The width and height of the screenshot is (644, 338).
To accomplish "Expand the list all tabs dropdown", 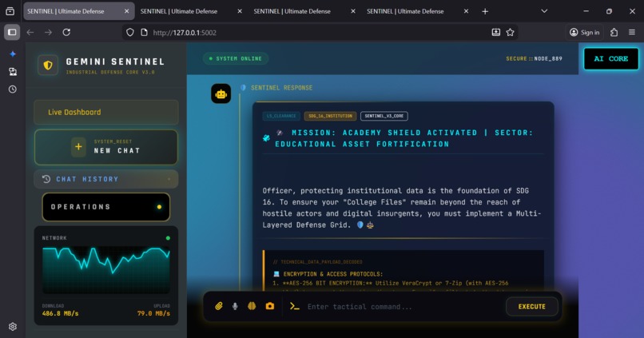I will [x=544, y=11].
